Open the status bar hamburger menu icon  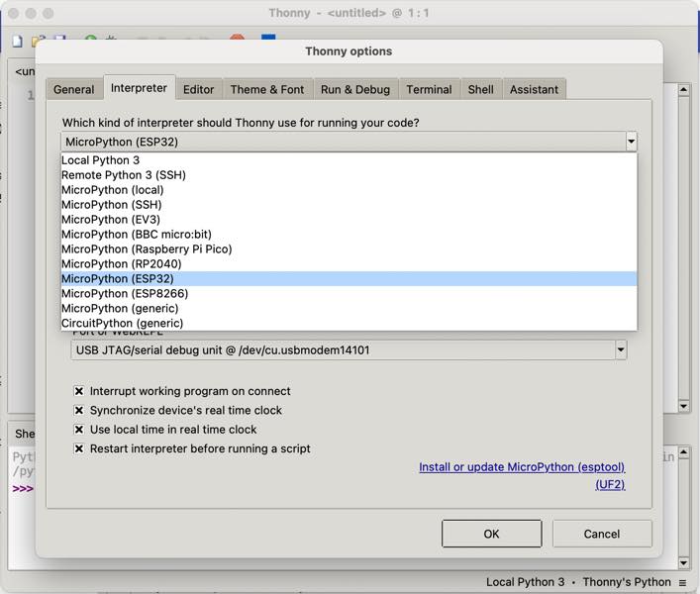tap(682, 582)
